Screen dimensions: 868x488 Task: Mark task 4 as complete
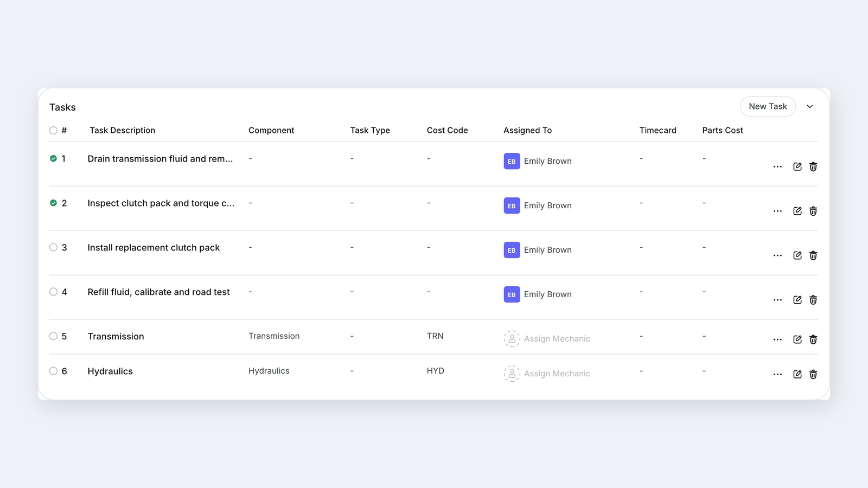click(53, 292)
